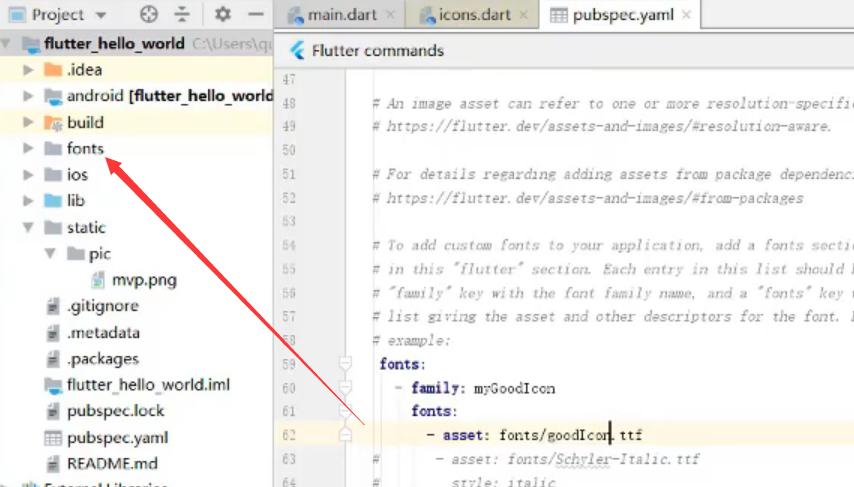The width and height of the screenshot is (854, 487).
Task: Click the Project panel window icon
Action: click(x=17, y=15)
